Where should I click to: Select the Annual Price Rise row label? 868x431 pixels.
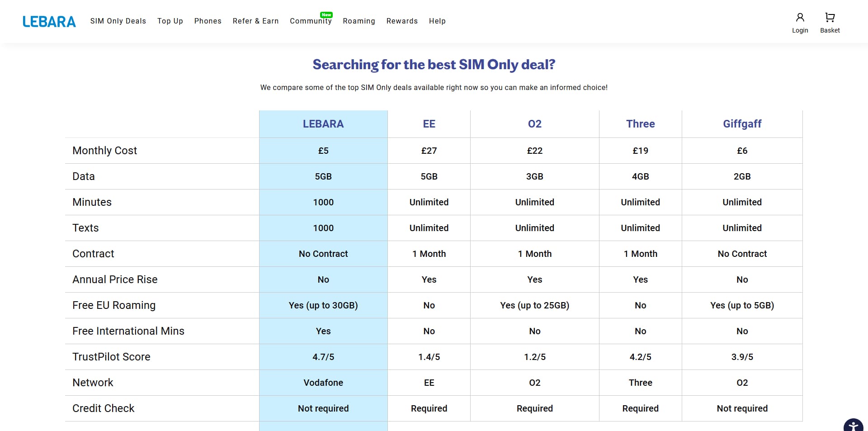tap(115, 279)
